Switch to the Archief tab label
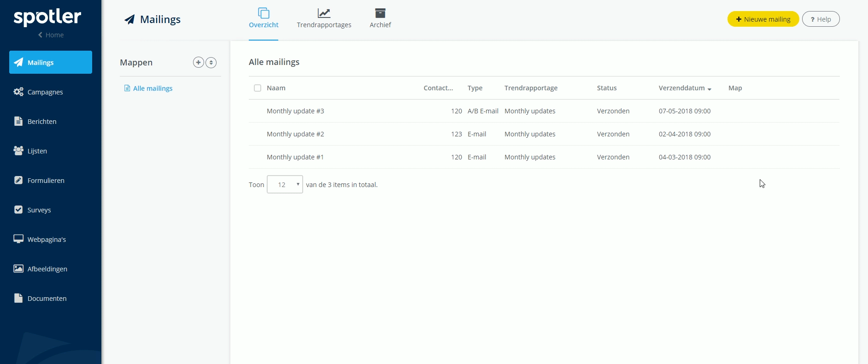Image resolution: width=868 pixels, height=364 pixels. point(380,25)
